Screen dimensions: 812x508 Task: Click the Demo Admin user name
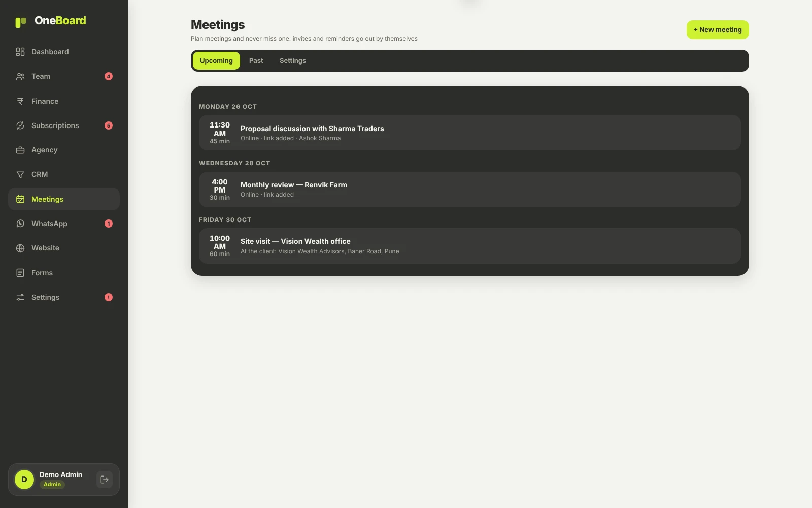click(61, 474)
